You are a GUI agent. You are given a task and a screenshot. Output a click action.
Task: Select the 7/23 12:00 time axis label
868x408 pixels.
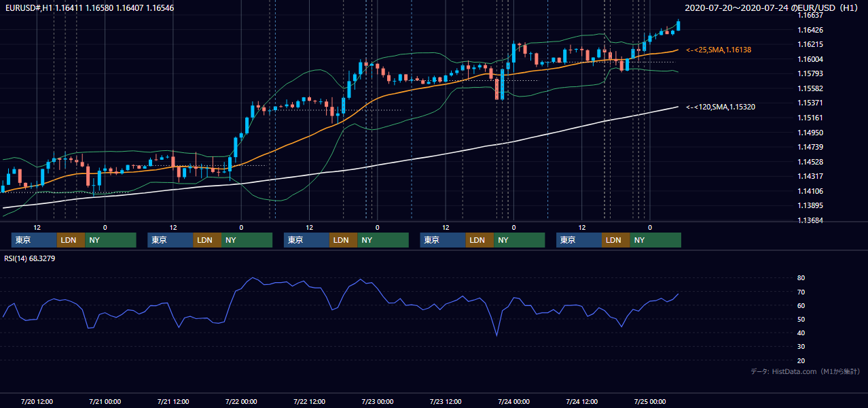click(x=446, y=401)
